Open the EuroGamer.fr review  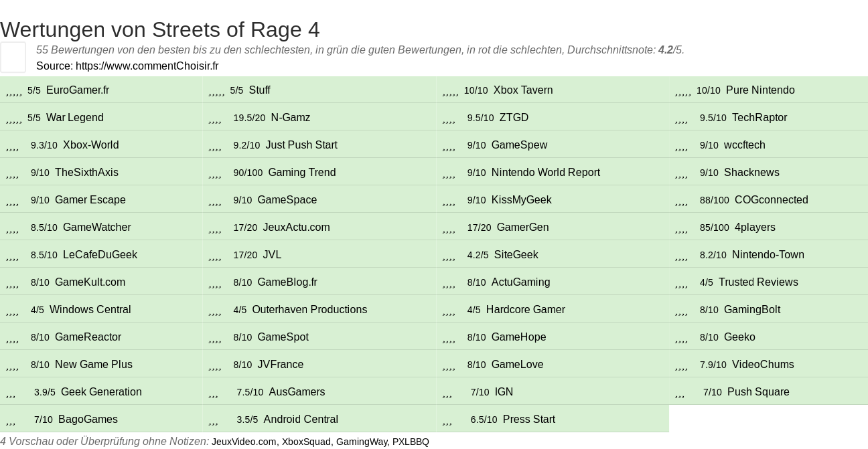(x=78, y=90)
